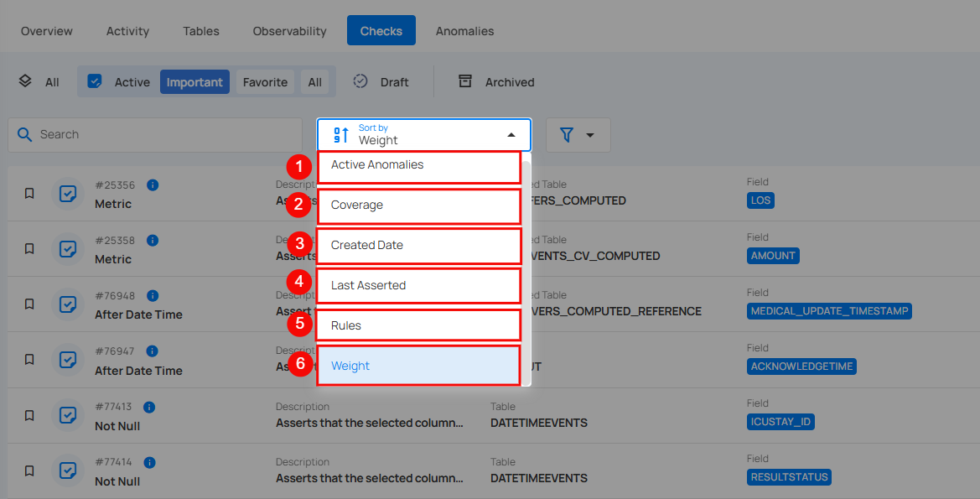Toggle the Active checkbox filter
The height and width of the screenshot is (499, 980).
(95, 81)
